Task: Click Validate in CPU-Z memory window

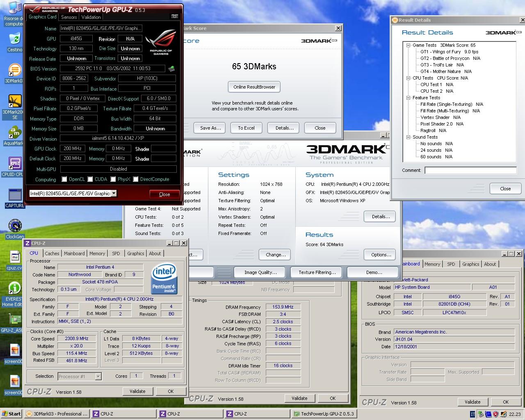Action: [x=299, y=398]
